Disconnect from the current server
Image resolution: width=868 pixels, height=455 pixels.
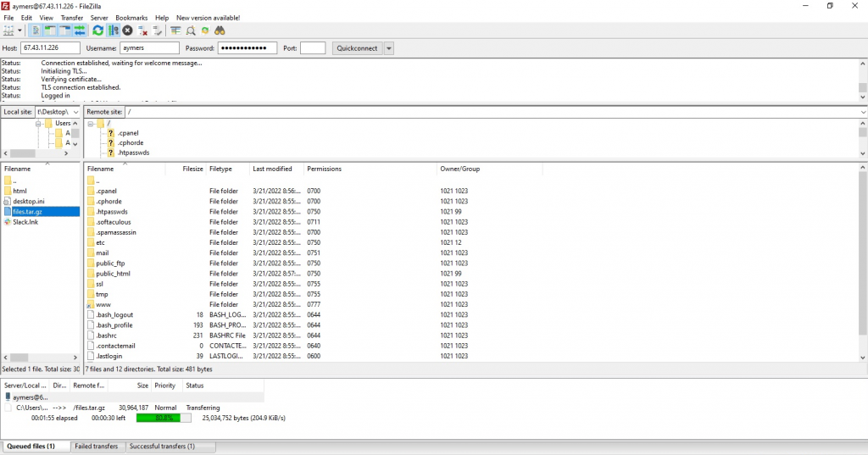coord(143,31)
